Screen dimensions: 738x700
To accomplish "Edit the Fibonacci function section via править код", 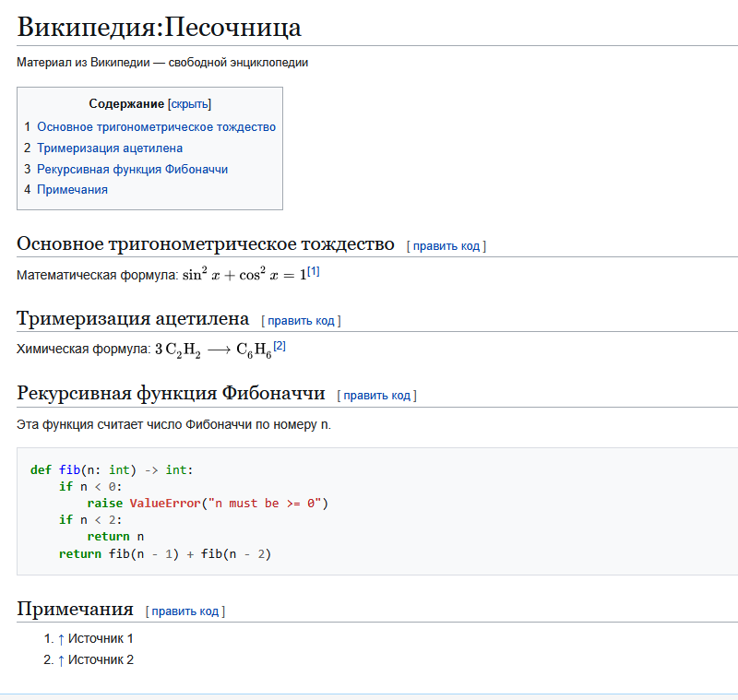I will (378, 394).
